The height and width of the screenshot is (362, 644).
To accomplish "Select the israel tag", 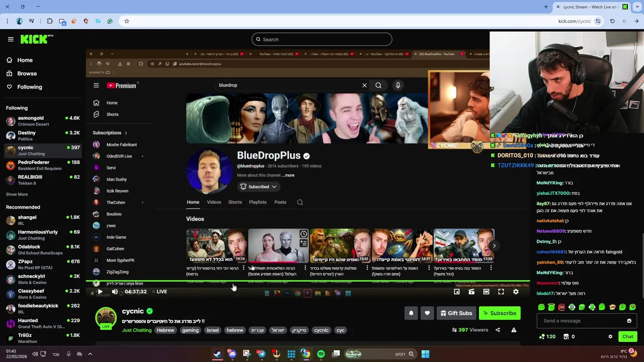I will tap(212, 330).
